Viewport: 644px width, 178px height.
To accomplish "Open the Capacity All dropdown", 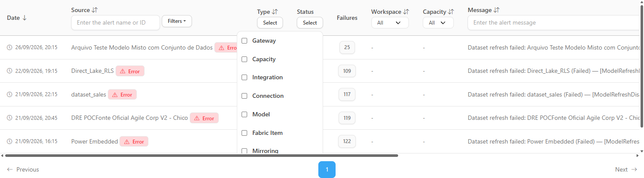I will click(438, 23).
